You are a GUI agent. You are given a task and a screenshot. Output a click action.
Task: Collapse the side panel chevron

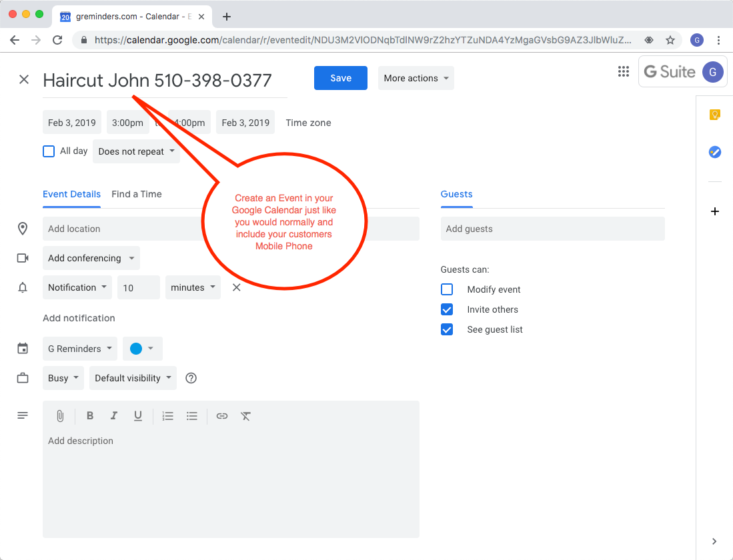point(714,541)
